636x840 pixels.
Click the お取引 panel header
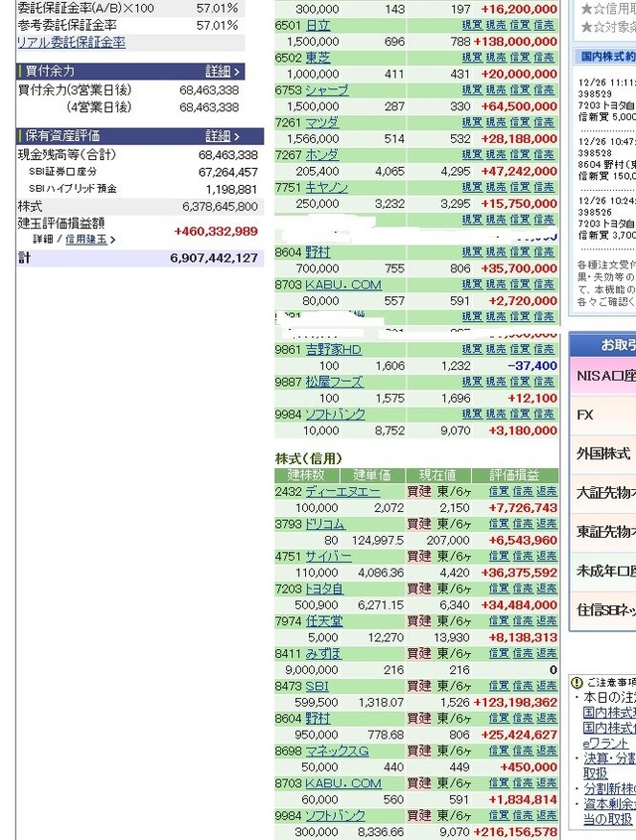(x=603, y=345)
